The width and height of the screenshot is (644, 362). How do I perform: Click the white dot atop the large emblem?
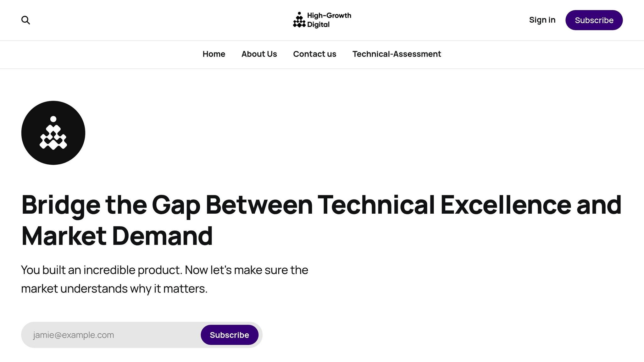coord(53,119)
